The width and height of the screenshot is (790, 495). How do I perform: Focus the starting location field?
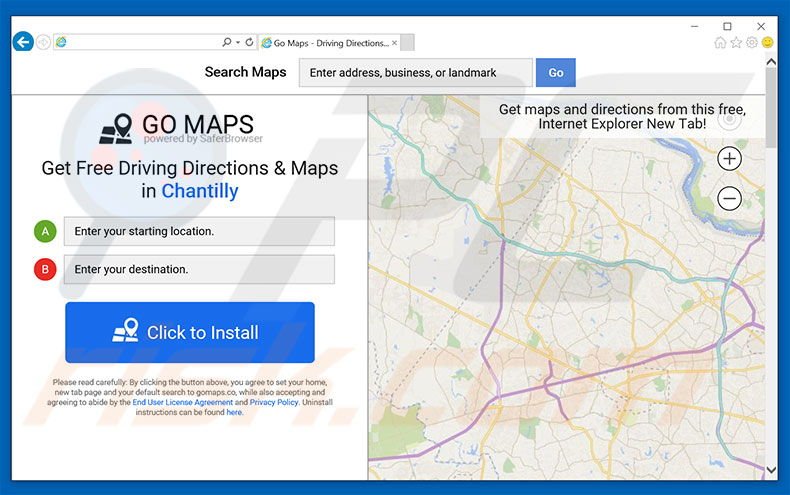tap(199, 231)
